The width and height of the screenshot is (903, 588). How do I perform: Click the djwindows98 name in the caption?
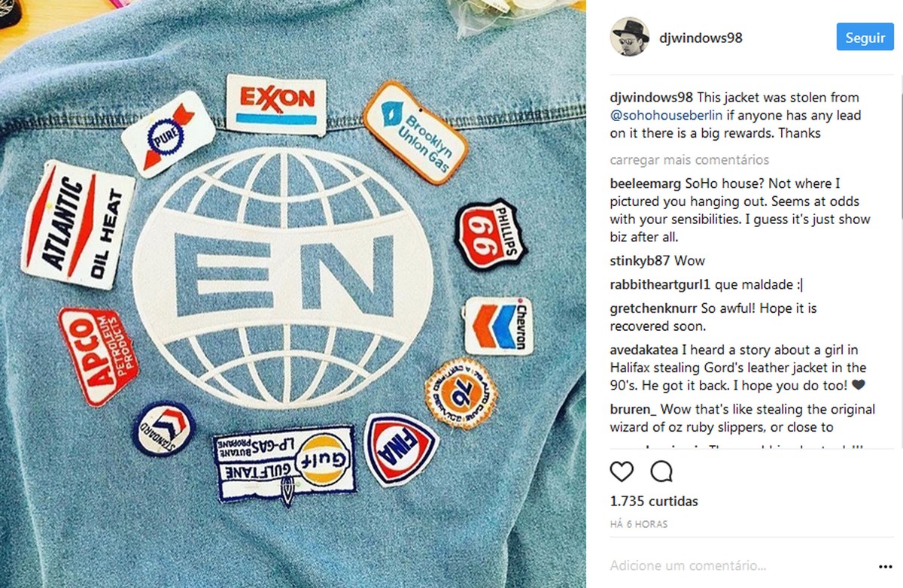click(x=652, y=98)
